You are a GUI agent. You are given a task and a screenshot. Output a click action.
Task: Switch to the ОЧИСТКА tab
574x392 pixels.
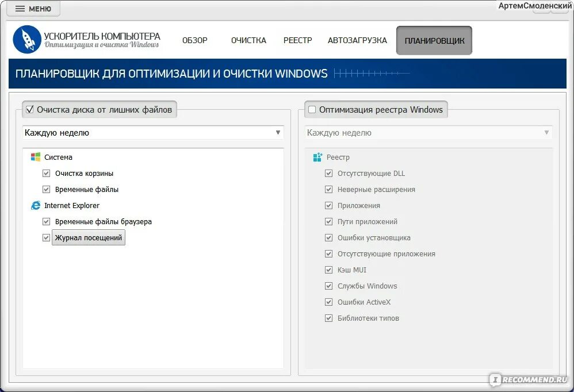coord(248,40)
